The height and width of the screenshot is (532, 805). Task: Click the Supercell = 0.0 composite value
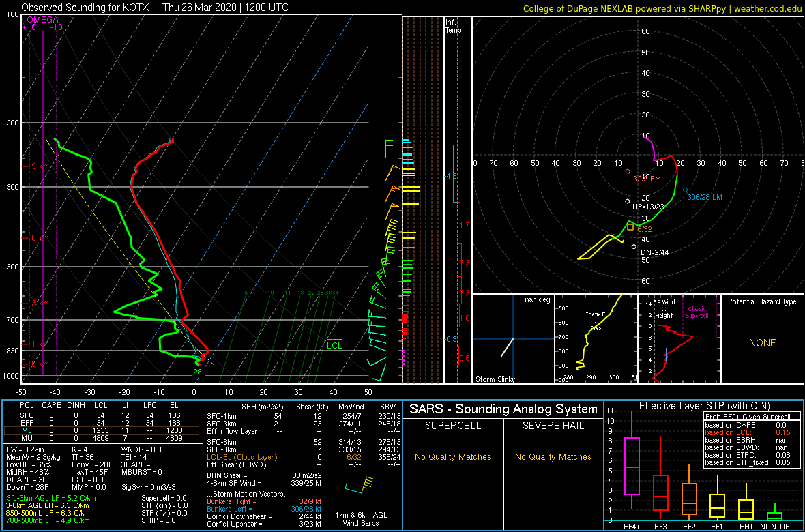point(165,498)
